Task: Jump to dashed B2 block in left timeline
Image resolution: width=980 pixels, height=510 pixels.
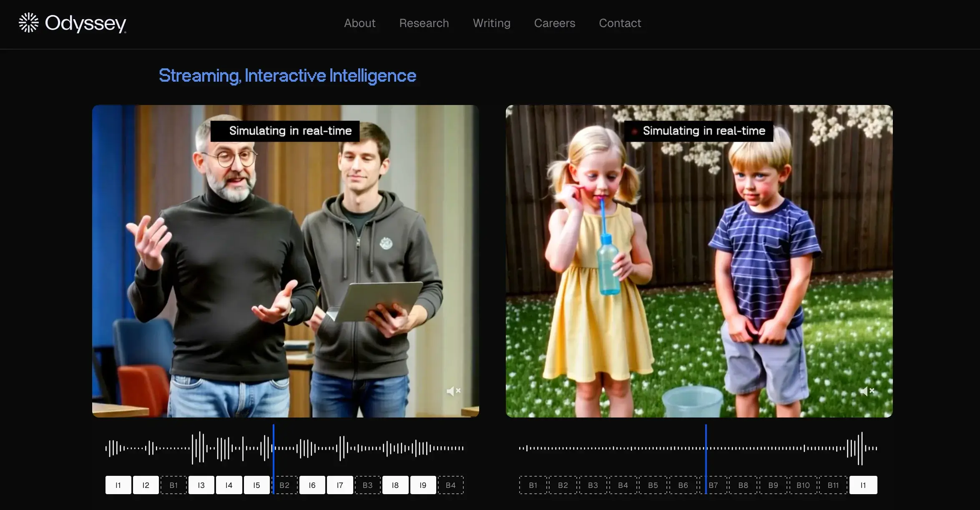Action: point(284,485)
